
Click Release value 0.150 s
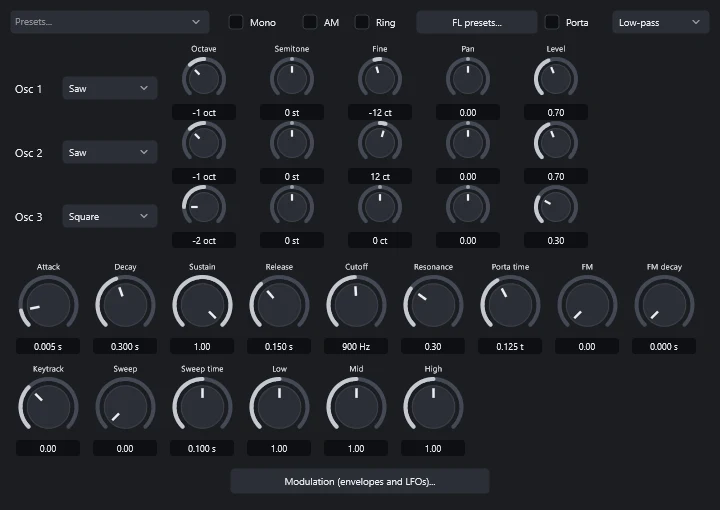(x=279, y=346)
